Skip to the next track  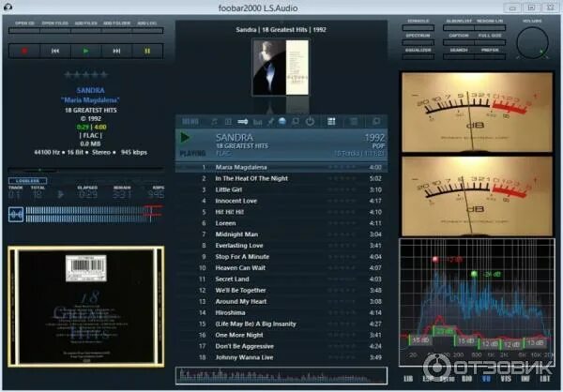(x=116, y=51)
